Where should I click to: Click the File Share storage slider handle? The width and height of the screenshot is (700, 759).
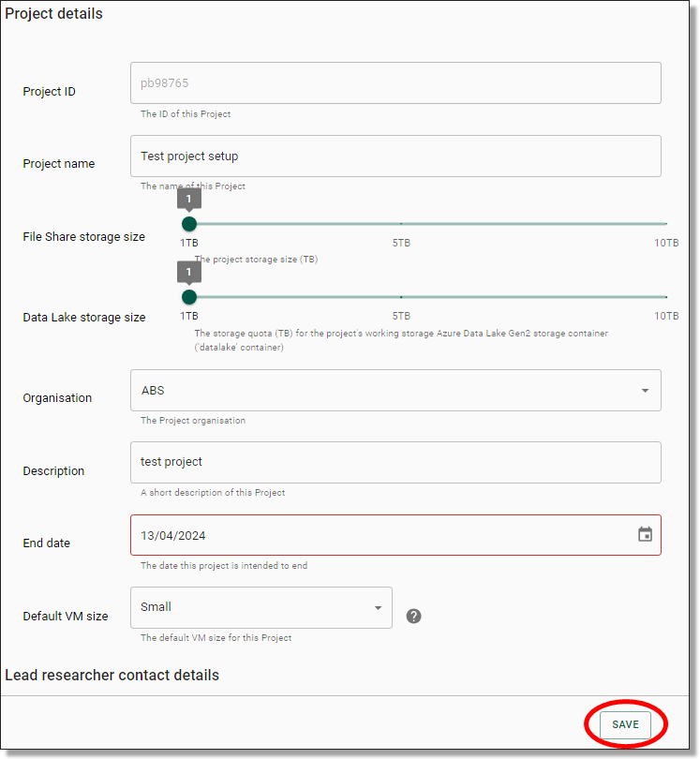coord(189,224)
